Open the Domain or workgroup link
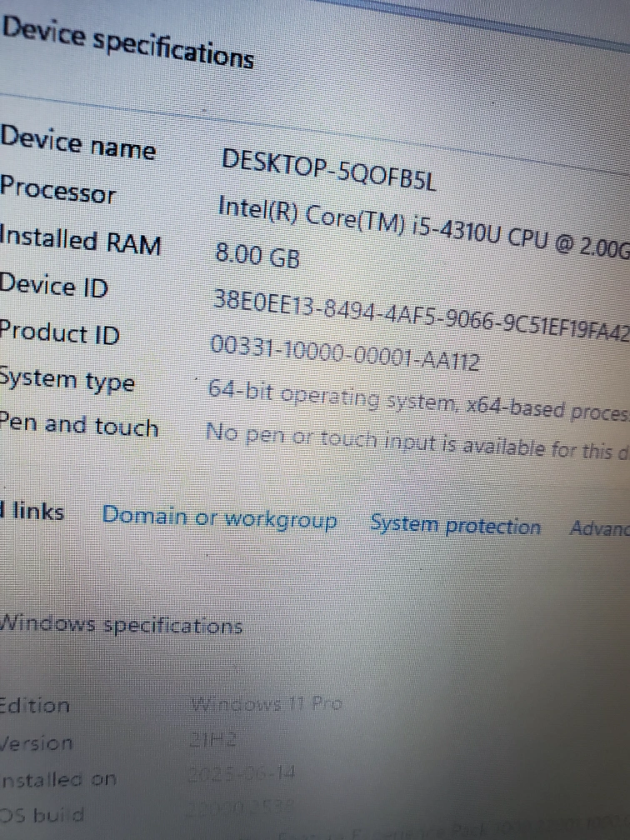This screenshot has height=840, width=630. tap(220, 518)
